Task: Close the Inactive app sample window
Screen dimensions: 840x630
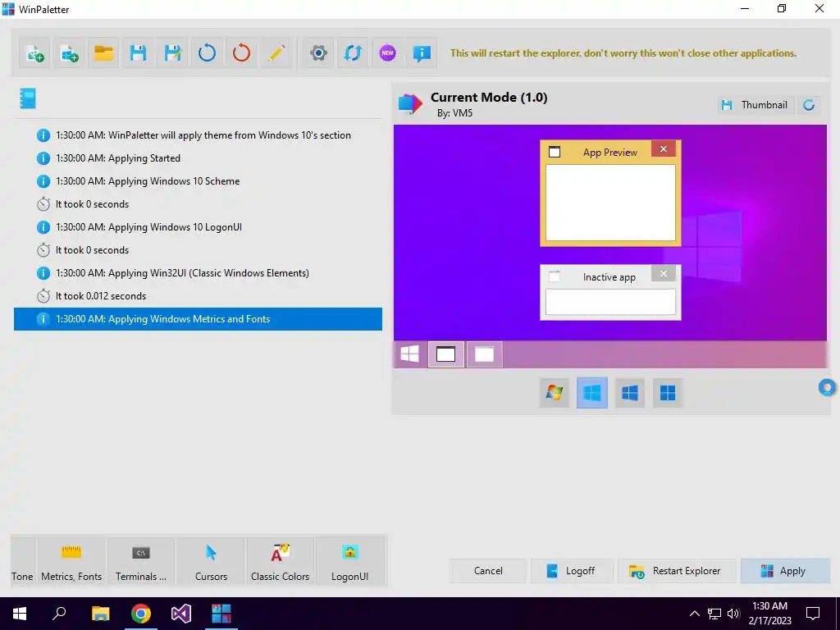Action: click(663, 274)
